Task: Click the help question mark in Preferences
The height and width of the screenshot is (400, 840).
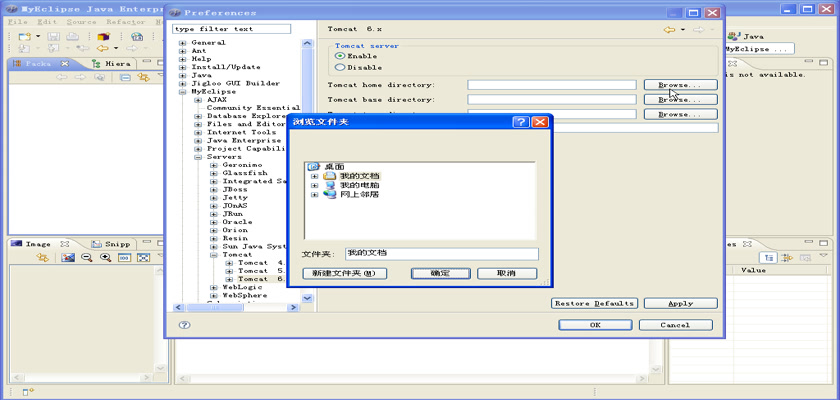Action: 184,324
